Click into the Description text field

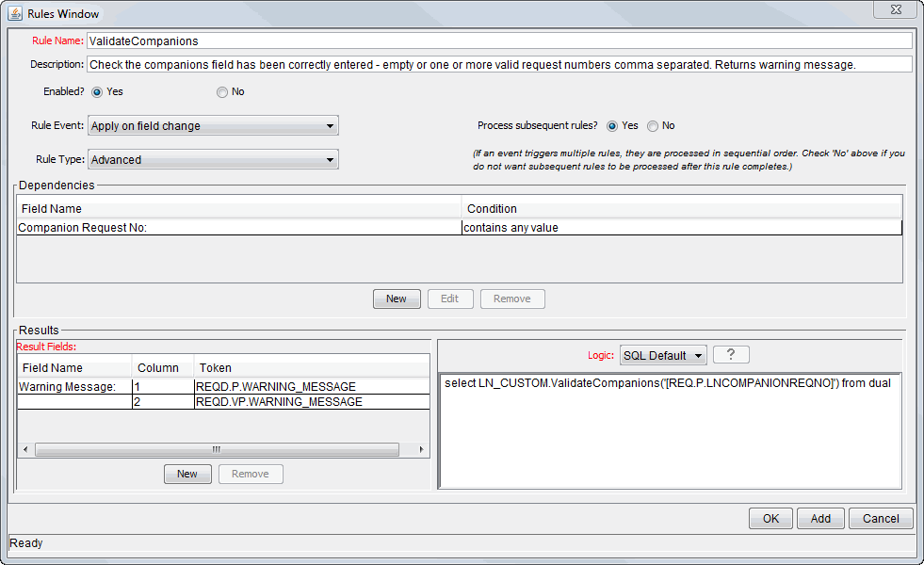[x=498, y=65]
